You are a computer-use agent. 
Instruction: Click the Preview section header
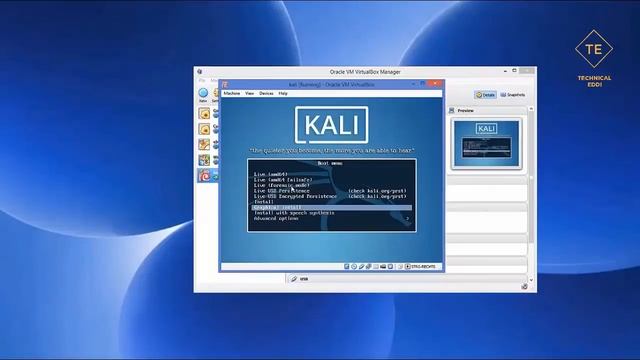[487, 111]
